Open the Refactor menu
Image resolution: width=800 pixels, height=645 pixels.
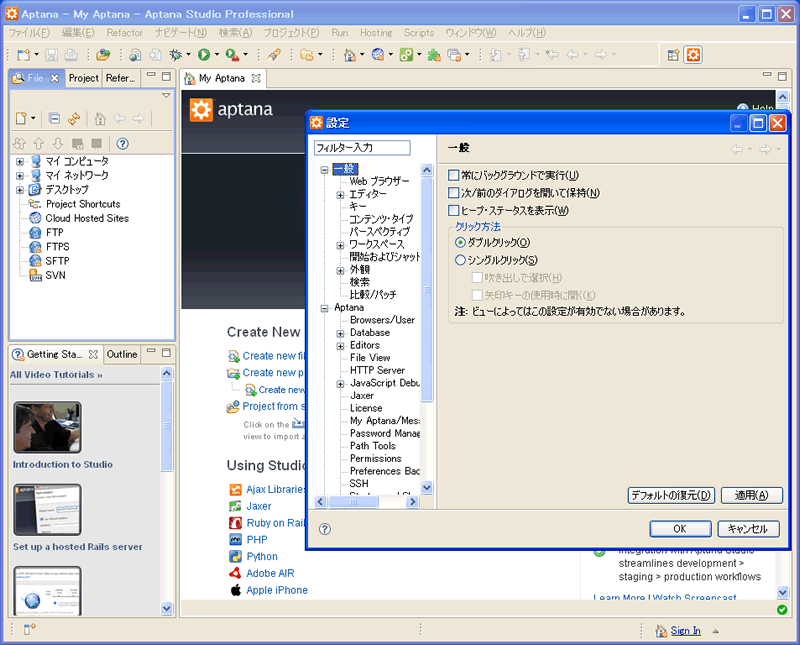tap(124, 33)
